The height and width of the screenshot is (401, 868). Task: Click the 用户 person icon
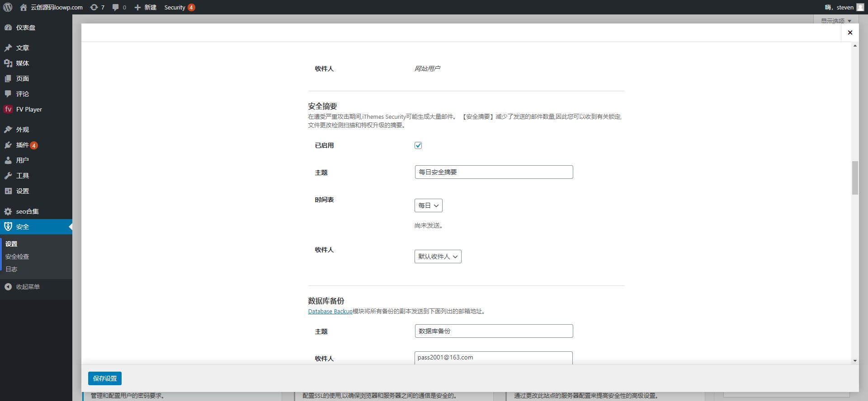(x=8, y=160)
